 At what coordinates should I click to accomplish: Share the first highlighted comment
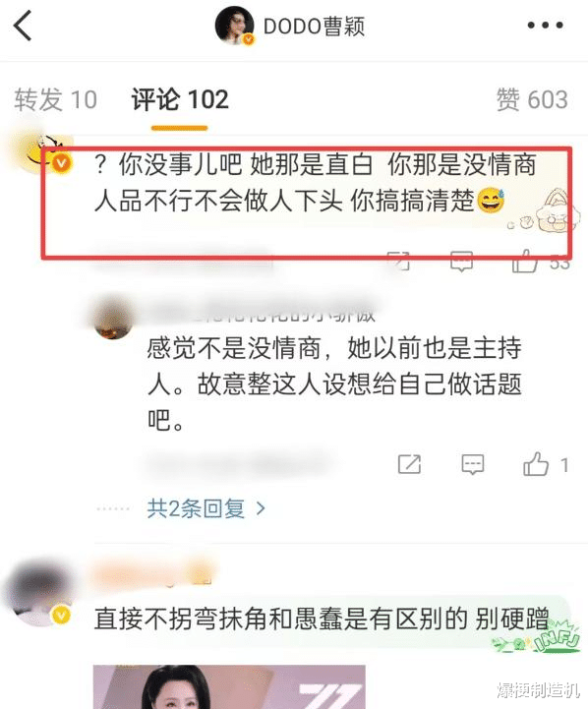click(x=398, y=262)
